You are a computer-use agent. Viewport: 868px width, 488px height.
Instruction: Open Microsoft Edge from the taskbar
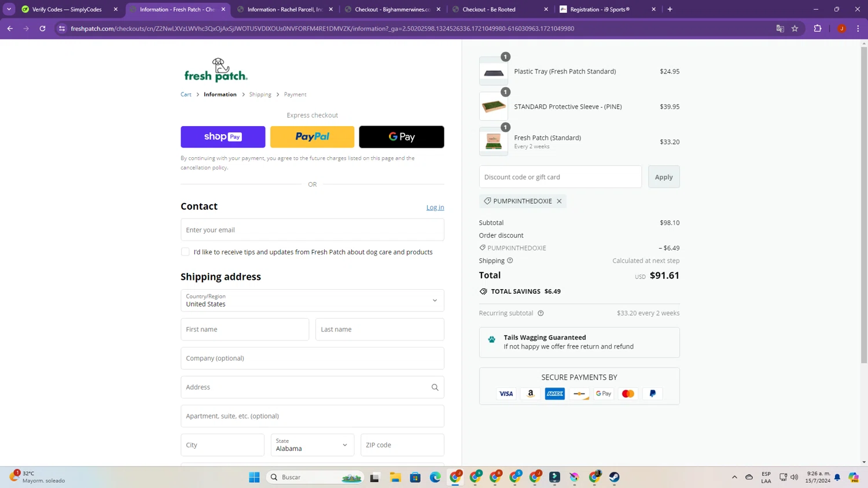435,477
